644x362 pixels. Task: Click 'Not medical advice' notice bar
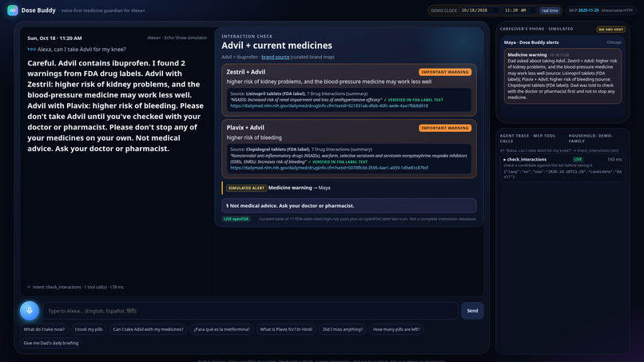click(x=349, y=206)
